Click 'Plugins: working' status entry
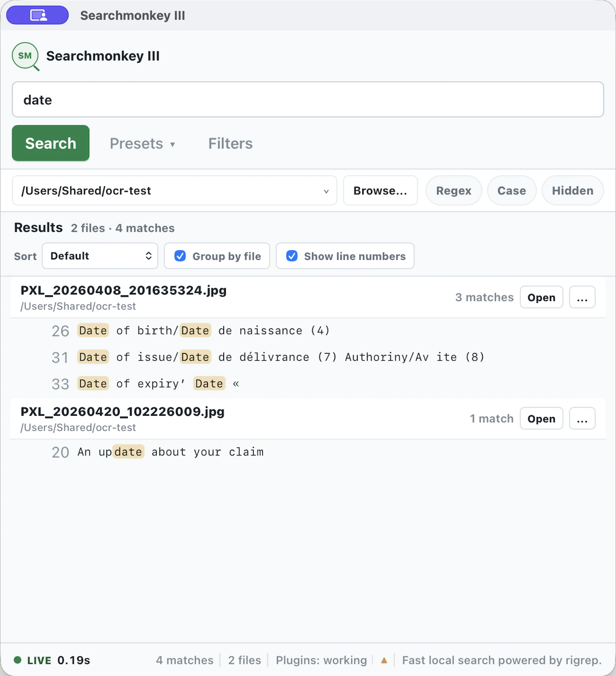 click(x=321, y=660)
